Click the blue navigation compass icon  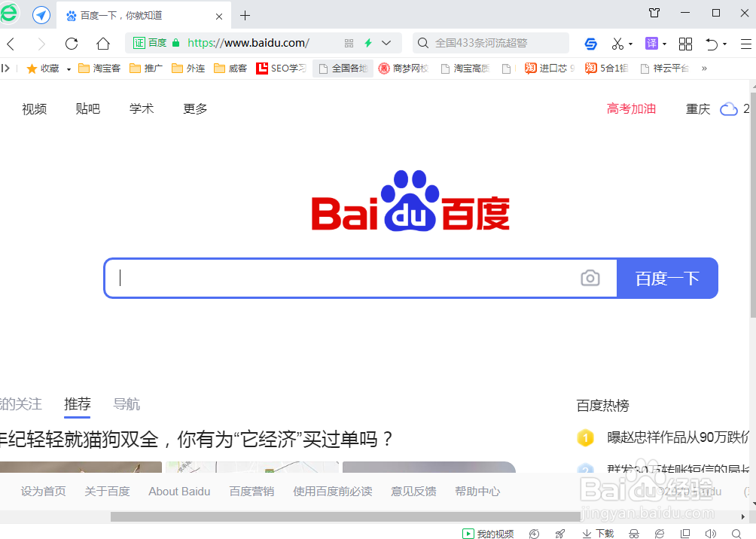pyautogui.click(x=41, y=15)
